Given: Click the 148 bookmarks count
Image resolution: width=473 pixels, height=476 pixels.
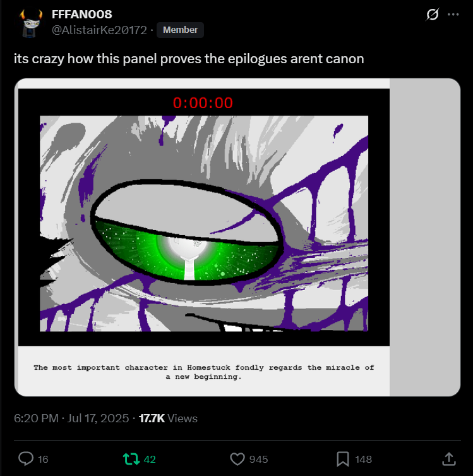Looking at the screenshot, I should [363, 460].
